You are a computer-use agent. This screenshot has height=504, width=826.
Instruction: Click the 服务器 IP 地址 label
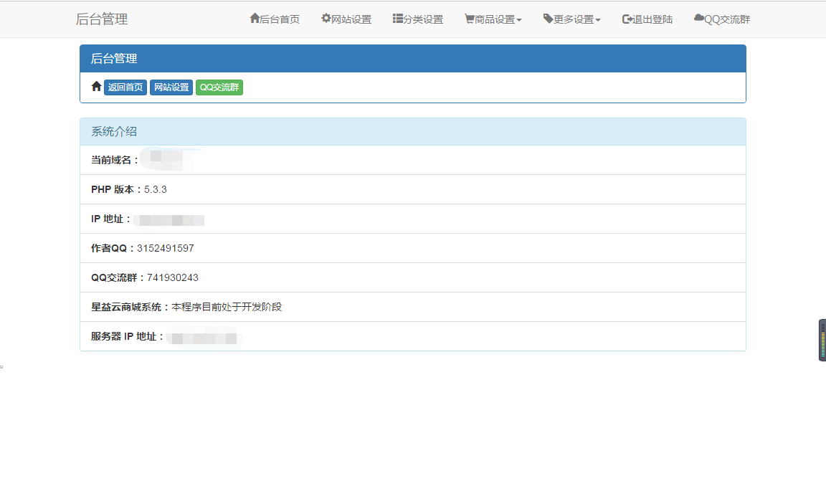coord(128,336)
